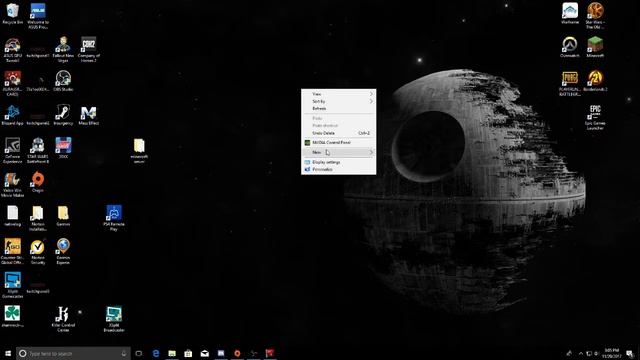Open Microsoft Store from the taskbar

pos(188,353)
